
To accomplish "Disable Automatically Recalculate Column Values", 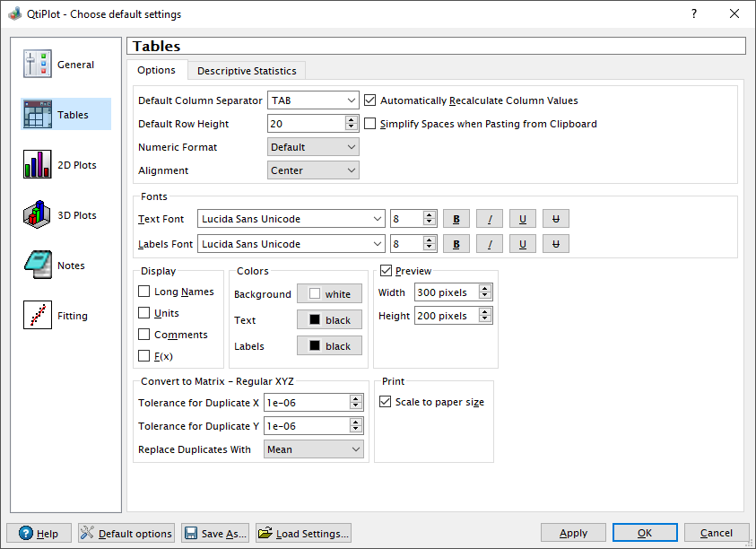I will 370,100.
